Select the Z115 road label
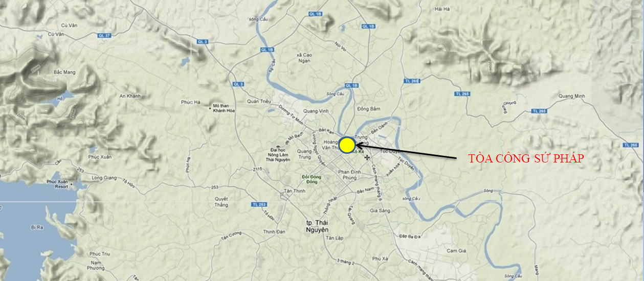The height and width of the screenshot is (281, 644). pos(257,169)
